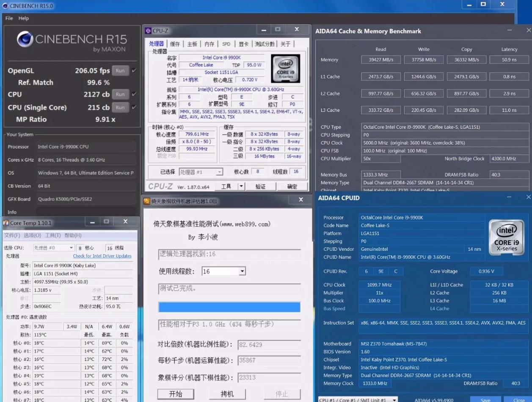Click the chess benchmark window title icon
Screen dimensions: 532x402
147,201
